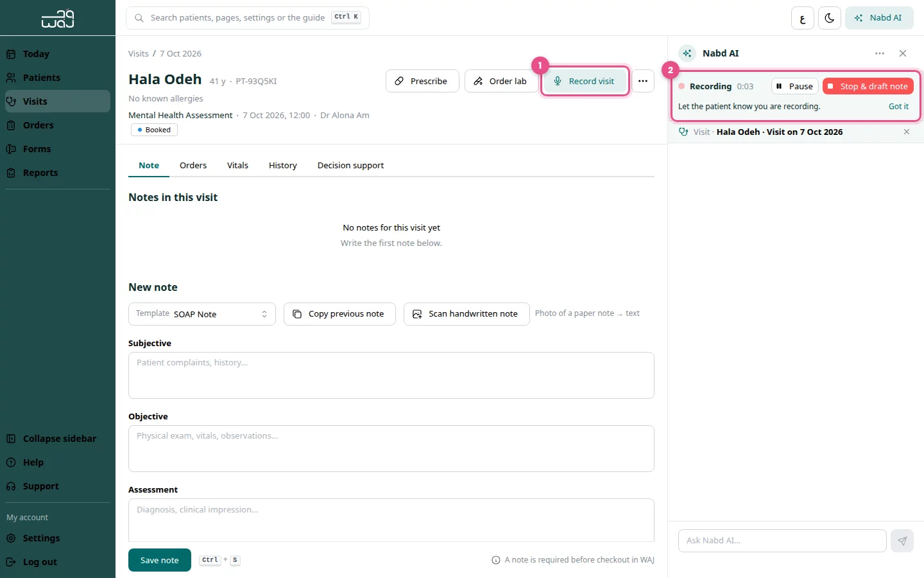Click the search patients field
Viewport: 924px width, 578px height.
248,18
